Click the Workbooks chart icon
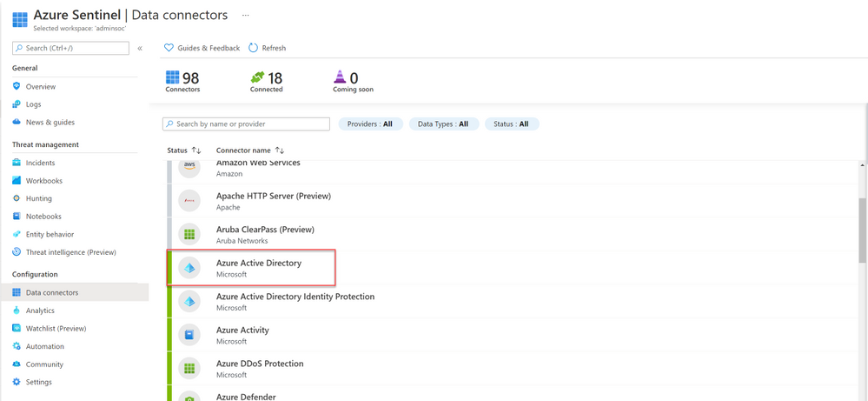This screenshot has height=401, width=868. [17, 181]
